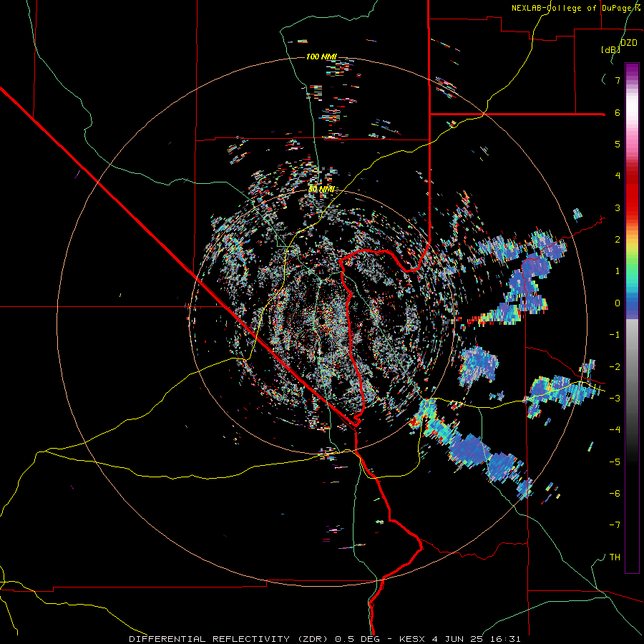
Task: Click the 50 NMI range ring label
Action: tap(321, 190)
